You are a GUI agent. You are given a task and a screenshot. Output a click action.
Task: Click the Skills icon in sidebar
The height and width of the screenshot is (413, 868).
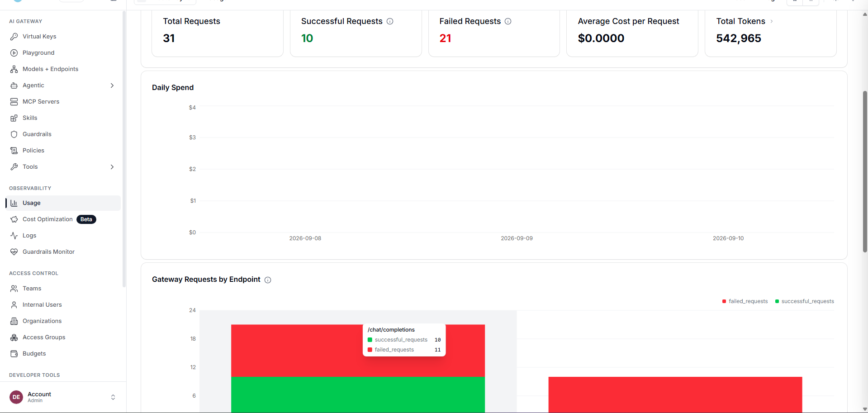coord(14,118)
